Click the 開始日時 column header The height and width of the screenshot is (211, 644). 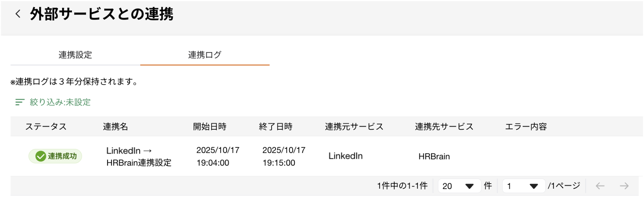pyautogui.click(x=210, y=127)
